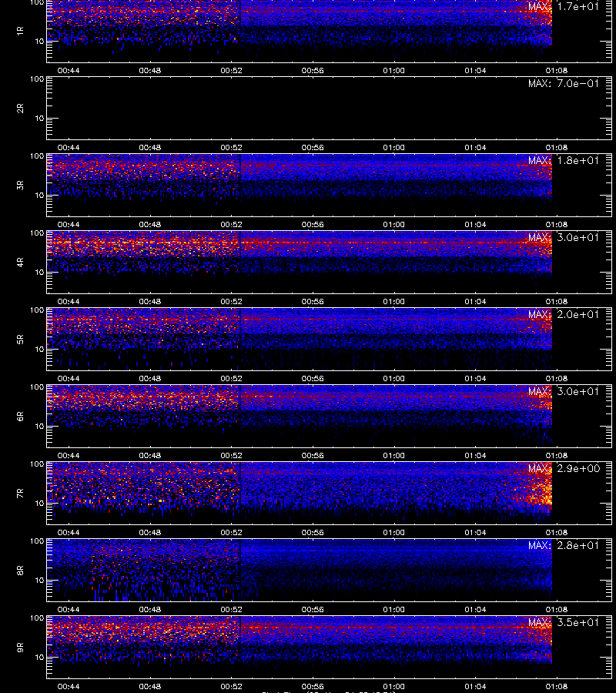Viewport: 616px width, 693px height.
Task: Click the 01:00 time label below the 8R panel
Action: pyautogui.click(x=393, y=609)
